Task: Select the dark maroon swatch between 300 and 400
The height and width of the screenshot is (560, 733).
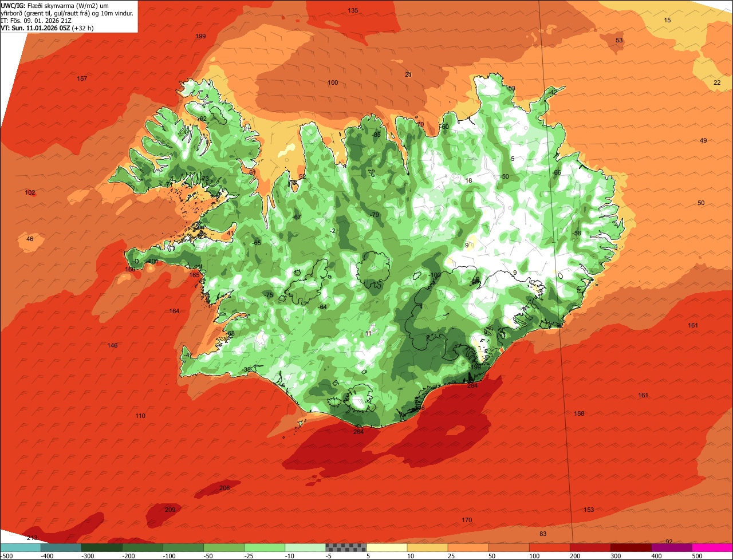Action: (630, 547)
